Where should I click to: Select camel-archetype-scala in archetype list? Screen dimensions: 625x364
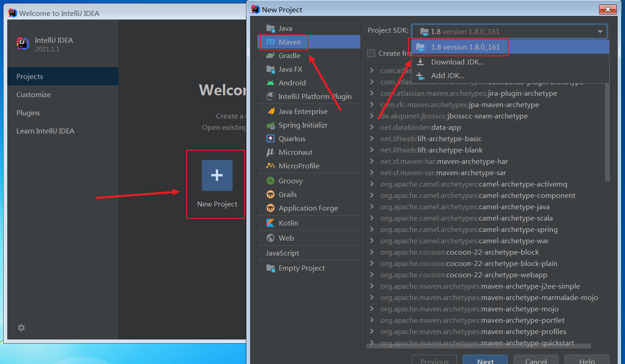486,218
